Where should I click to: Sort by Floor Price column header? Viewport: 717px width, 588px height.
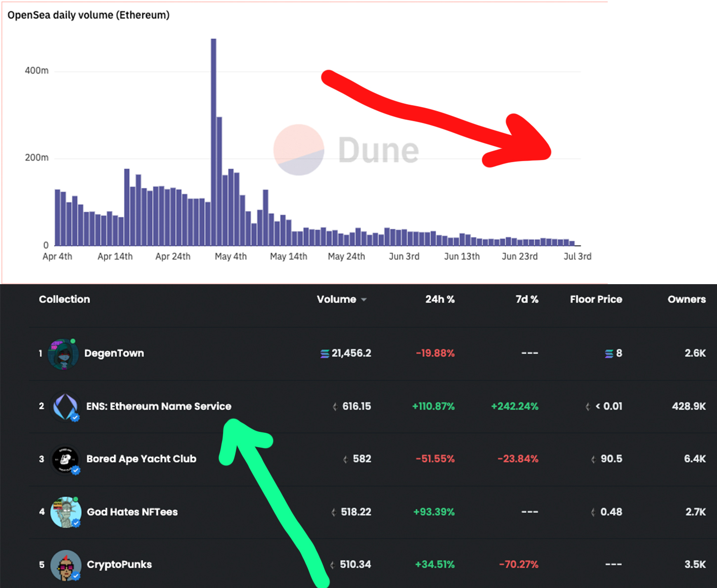coord(596,299)
